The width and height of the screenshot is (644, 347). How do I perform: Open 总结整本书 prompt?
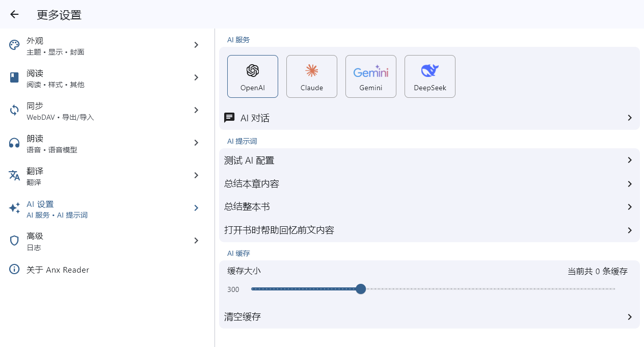(x=430, y=207)
